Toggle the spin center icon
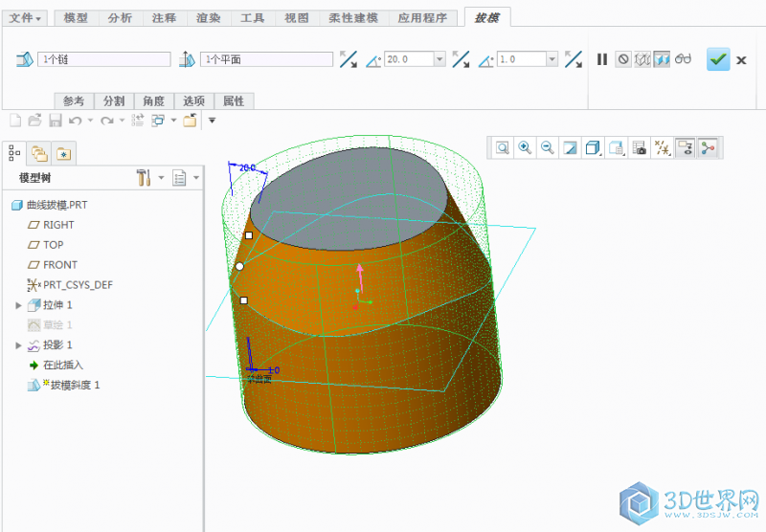The height and width of the screenshot is (532, 766). tap(708, 147)
